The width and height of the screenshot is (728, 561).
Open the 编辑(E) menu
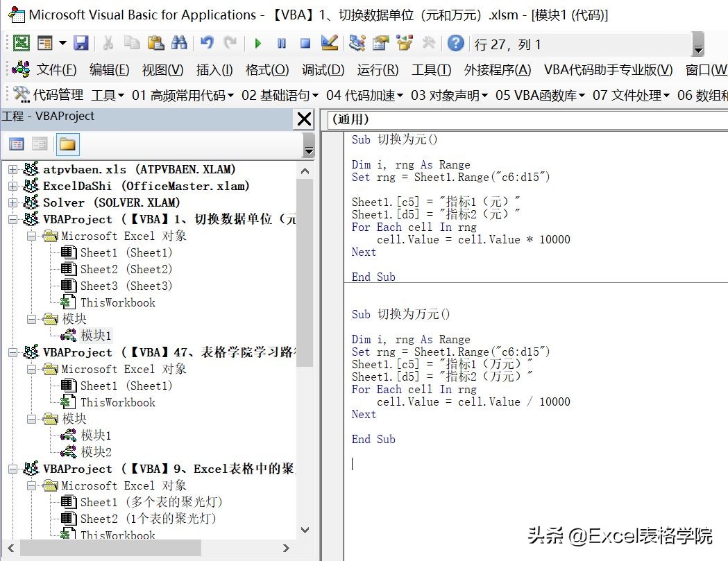click(x=109, y=69)
